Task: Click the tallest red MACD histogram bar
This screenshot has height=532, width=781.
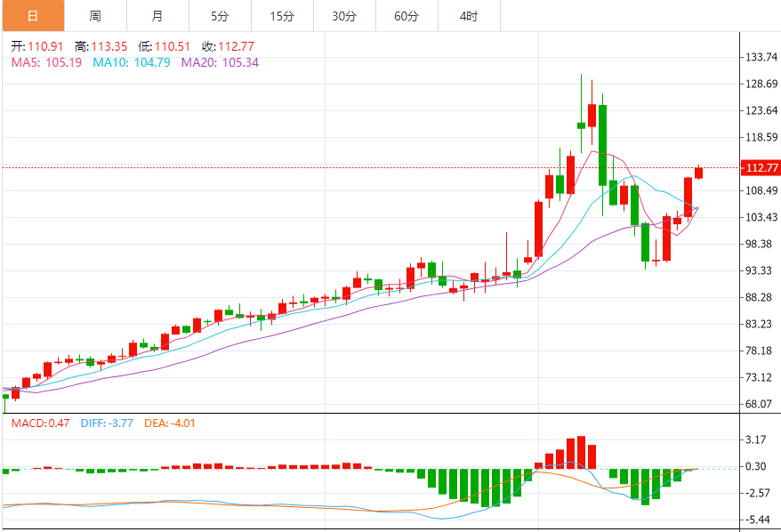Action: click(x=581, y=452)
